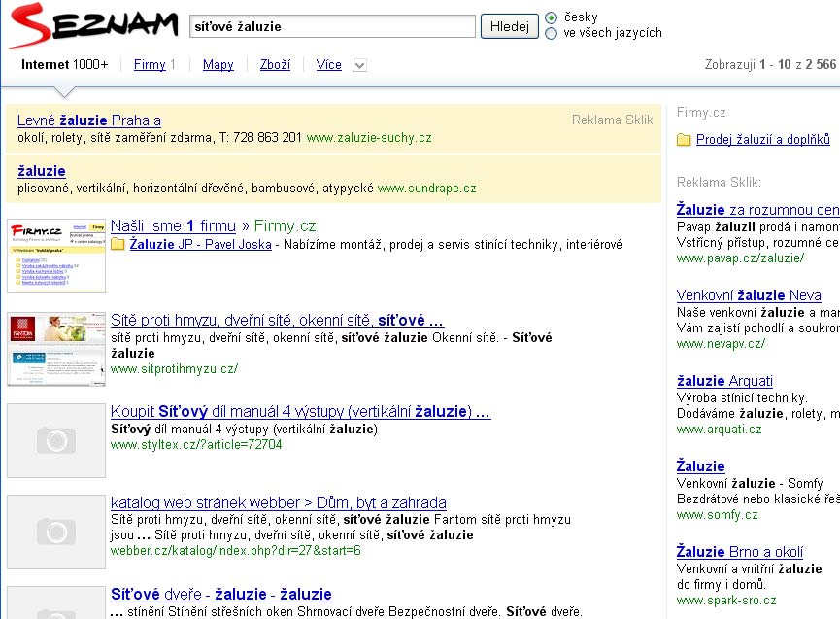The image size is (840, 619).
Task: Open Žaluzie Brno a okolí ad
Action: (739, 552)
